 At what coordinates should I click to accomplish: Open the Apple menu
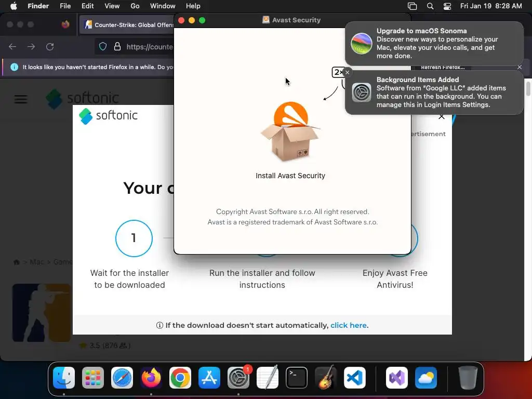coord(14,6)
